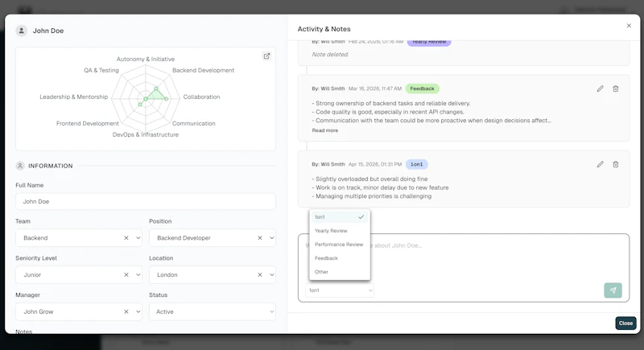Choose Yearly Review note type
The height and width of the screenshot is (350, 644).
pyautogui.click(x=339, y=231)
